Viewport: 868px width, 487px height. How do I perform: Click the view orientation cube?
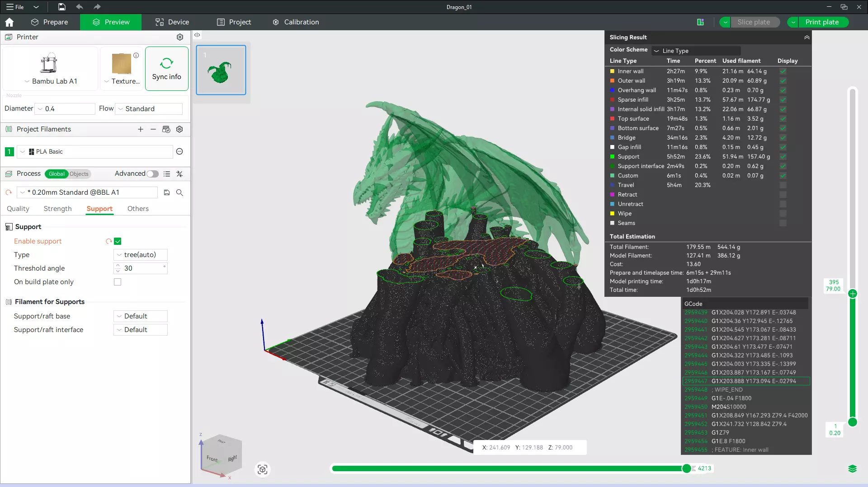(221, 455)
